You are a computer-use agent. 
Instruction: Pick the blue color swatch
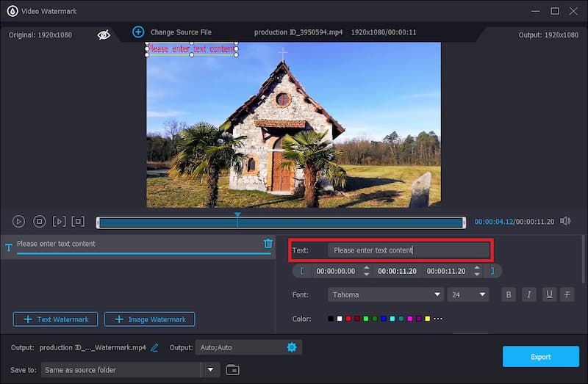click(383, 319)
